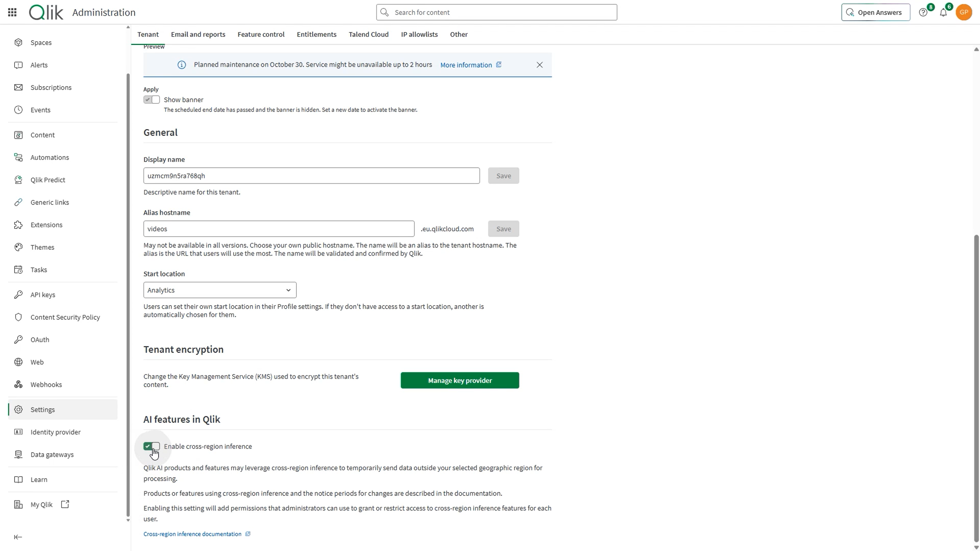The width and height of the screenshot is (980, 551).
Task: Open the Other tab
Action: pos(459,34)
